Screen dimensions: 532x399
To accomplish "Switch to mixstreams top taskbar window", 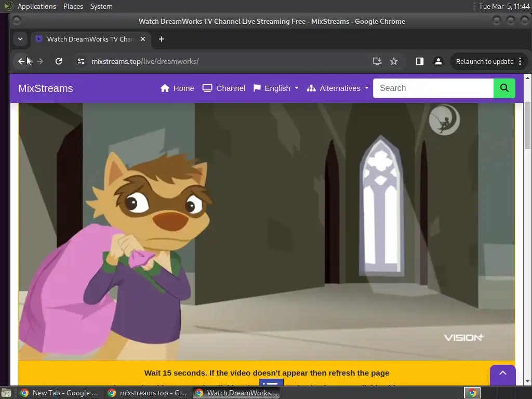I will 147,393.
